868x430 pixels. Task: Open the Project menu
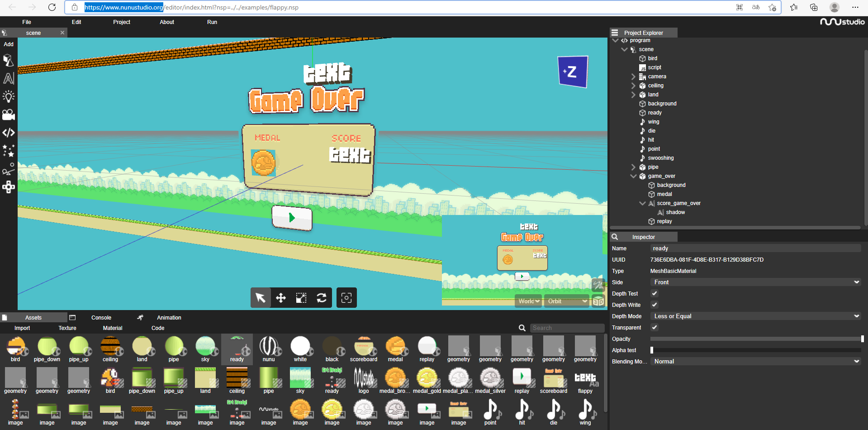tap(122, 22)
